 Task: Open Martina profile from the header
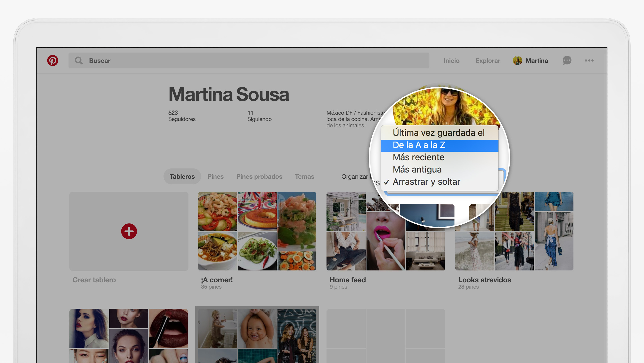point(536,61)
